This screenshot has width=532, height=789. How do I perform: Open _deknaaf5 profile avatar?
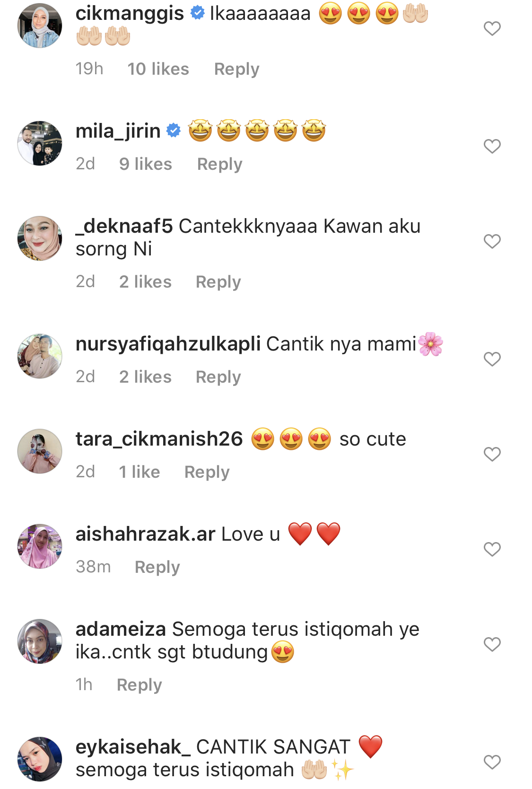click(40, 238)
